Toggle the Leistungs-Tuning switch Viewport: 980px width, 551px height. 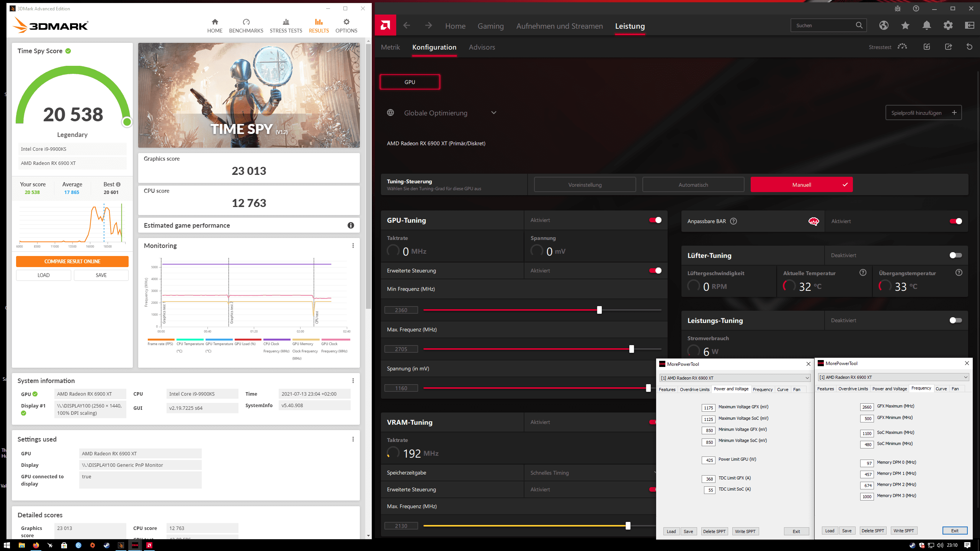955,320
